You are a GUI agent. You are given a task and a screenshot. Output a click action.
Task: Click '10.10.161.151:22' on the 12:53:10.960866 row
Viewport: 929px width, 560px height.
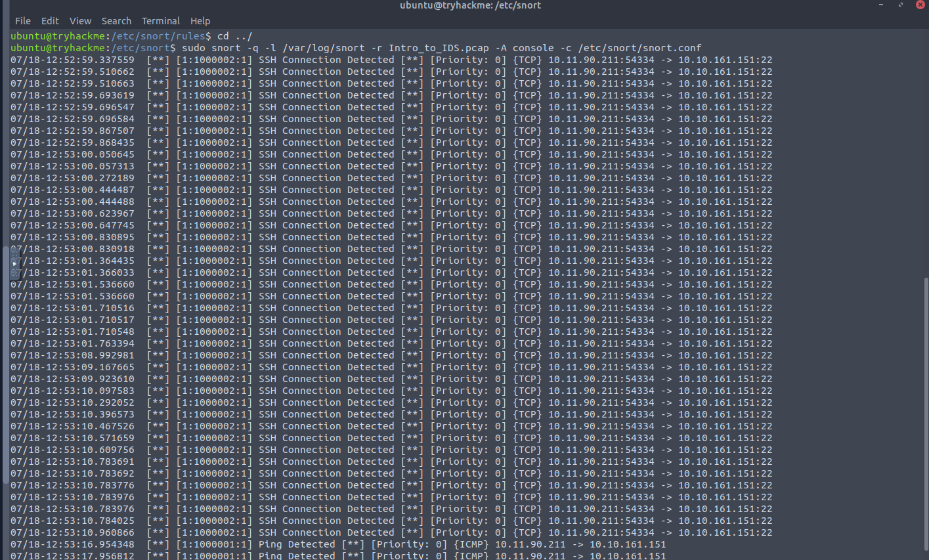(725, 532)
